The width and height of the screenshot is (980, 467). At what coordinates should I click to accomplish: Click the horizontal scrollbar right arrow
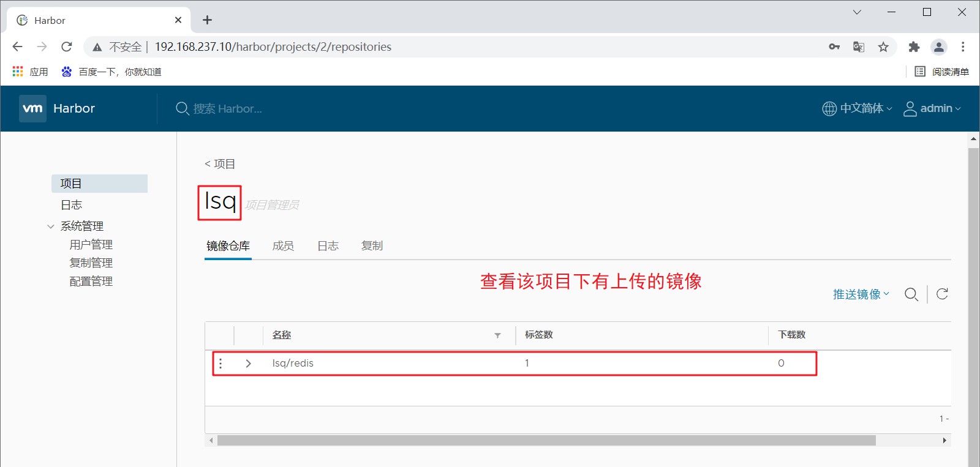[944, 441]
